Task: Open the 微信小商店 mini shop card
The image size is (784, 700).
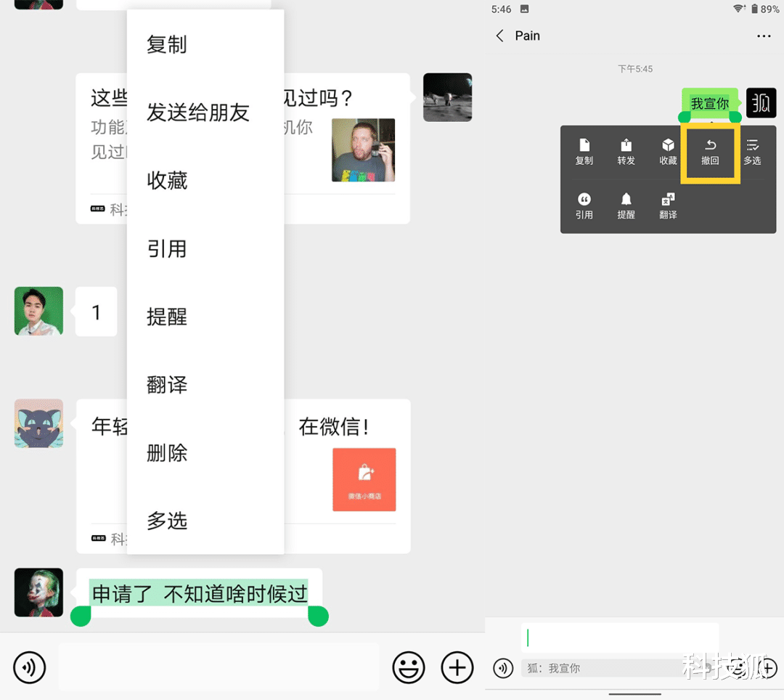Action: pos(364,479)
